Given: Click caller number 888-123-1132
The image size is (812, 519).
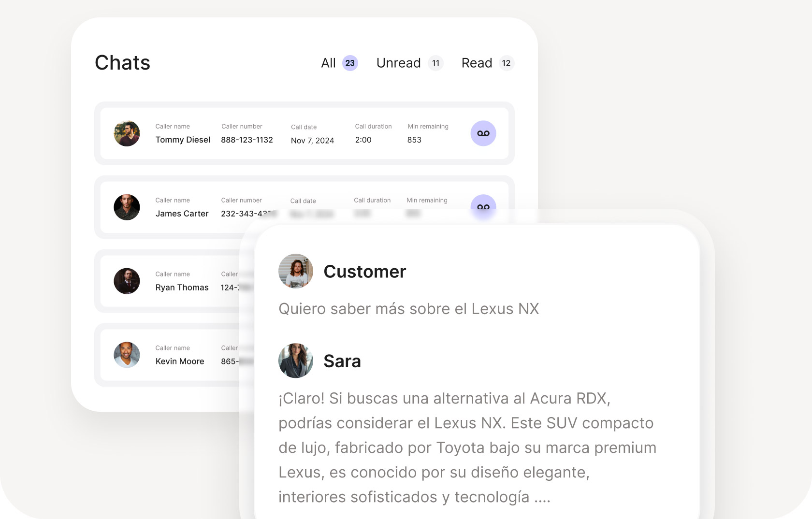Looking at the screenshot, I should (x=247, y=140).
